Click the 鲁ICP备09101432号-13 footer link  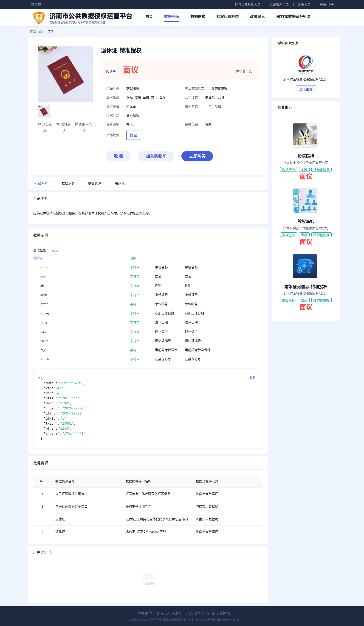click(225, 620)
